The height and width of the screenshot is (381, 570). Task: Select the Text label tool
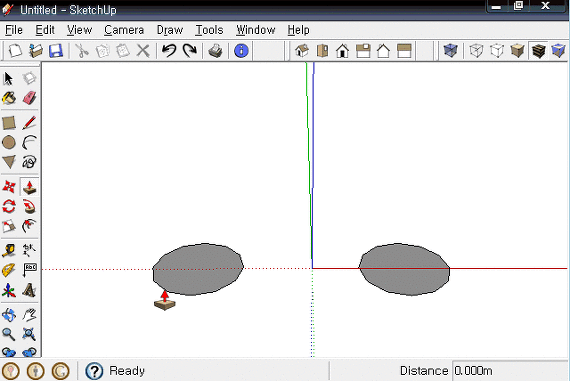click(x=29, y=270)
